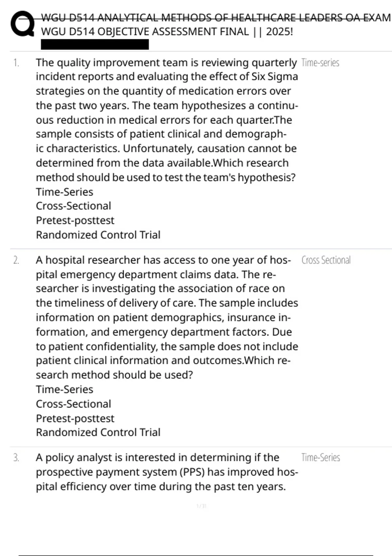
Task: Select Pretest-posttest option under question 2
Action: point(75,418)
